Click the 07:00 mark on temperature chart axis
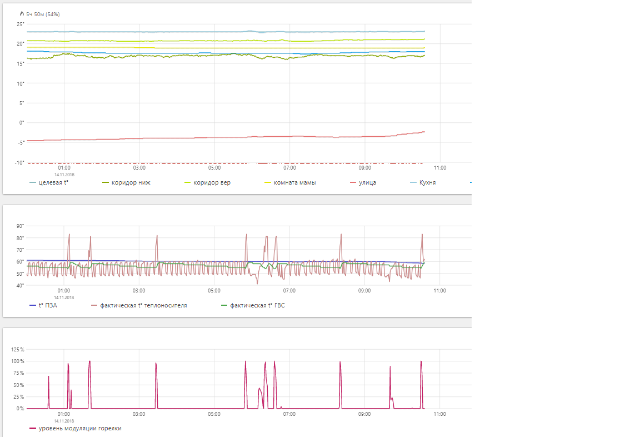Viewport: 640px width, 437px height. [288, 168]
